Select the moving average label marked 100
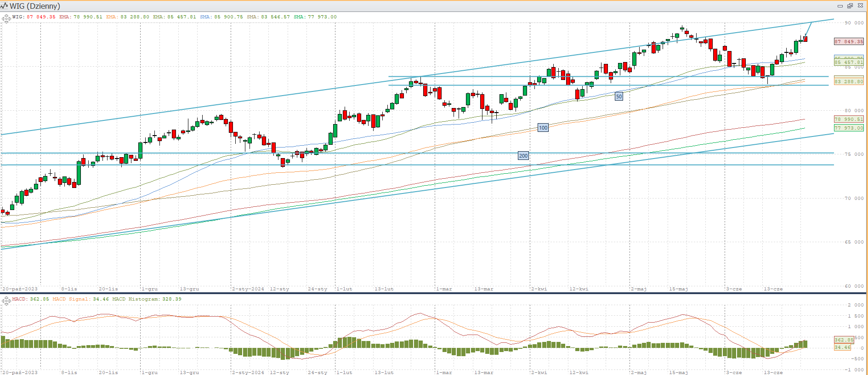This screenshot has height=375, width=868. 543,128
